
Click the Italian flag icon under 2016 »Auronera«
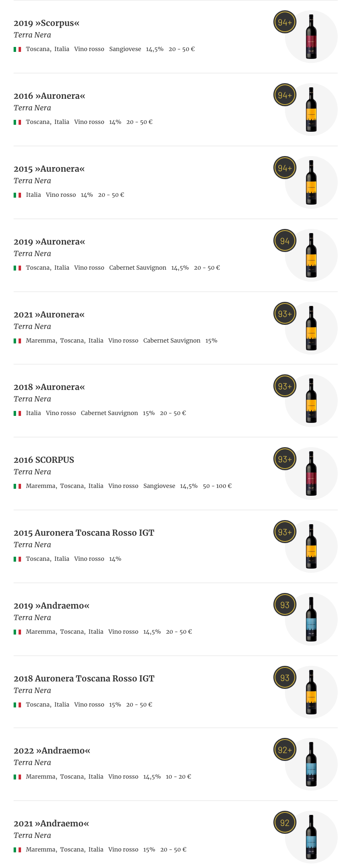click(17, 122)
